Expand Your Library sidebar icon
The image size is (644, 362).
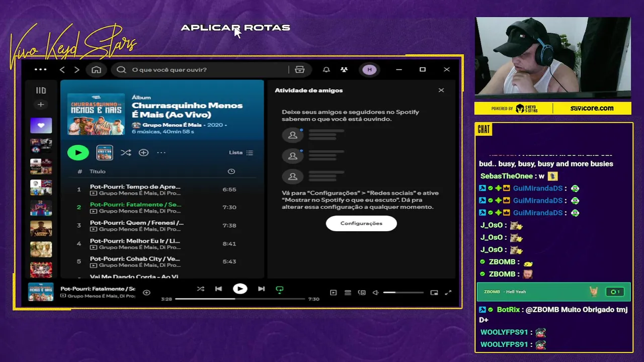click(x=41, y=90)
